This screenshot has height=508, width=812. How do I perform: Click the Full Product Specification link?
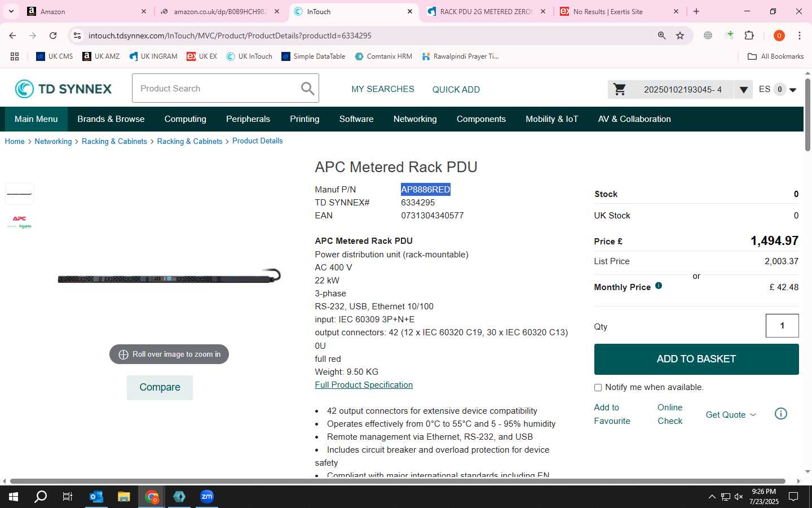364,385
